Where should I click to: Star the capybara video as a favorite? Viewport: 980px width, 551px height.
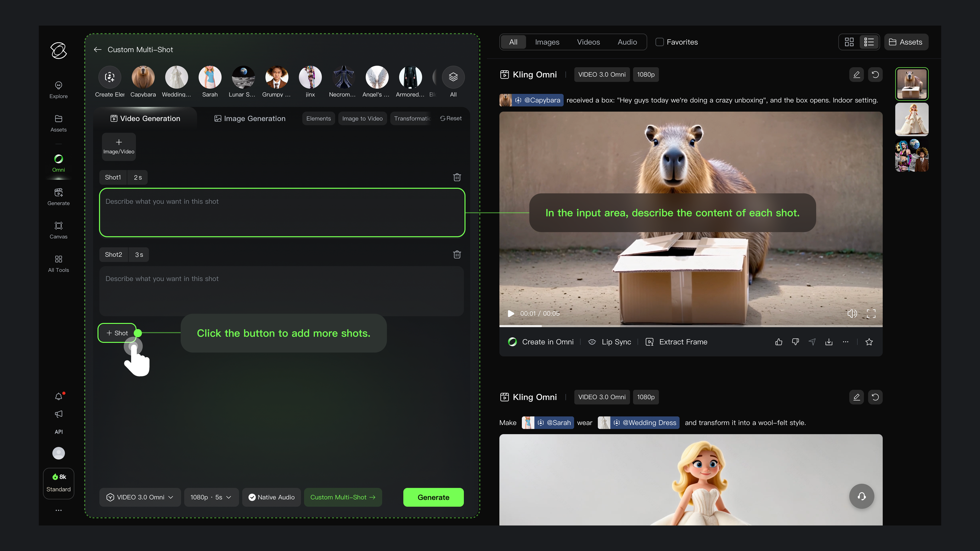pos(869,342)
